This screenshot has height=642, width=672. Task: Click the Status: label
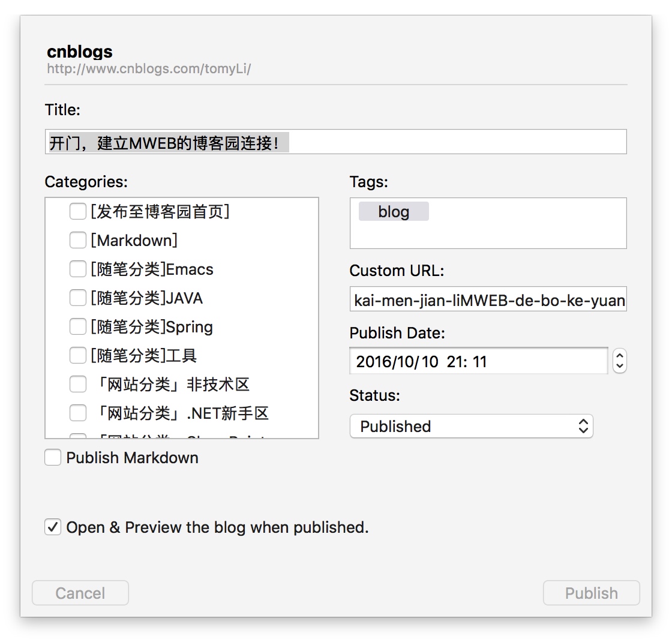374,395
